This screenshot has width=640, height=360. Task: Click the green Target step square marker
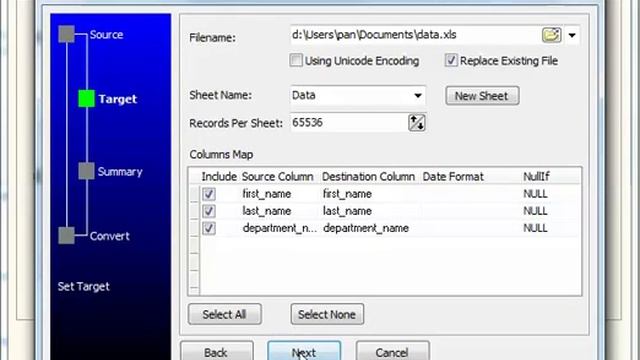coord(86,99)
